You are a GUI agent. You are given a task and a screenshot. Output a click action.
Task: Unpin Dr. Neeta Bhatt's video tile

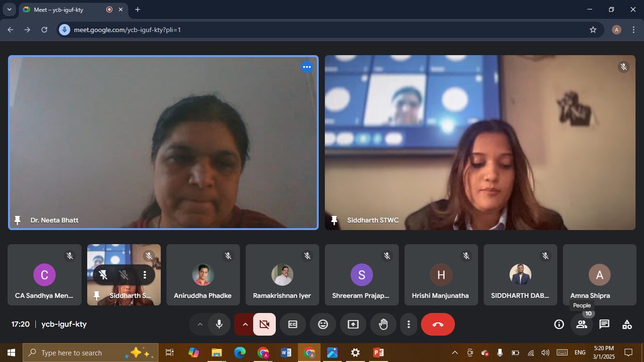tap(18, 220)
